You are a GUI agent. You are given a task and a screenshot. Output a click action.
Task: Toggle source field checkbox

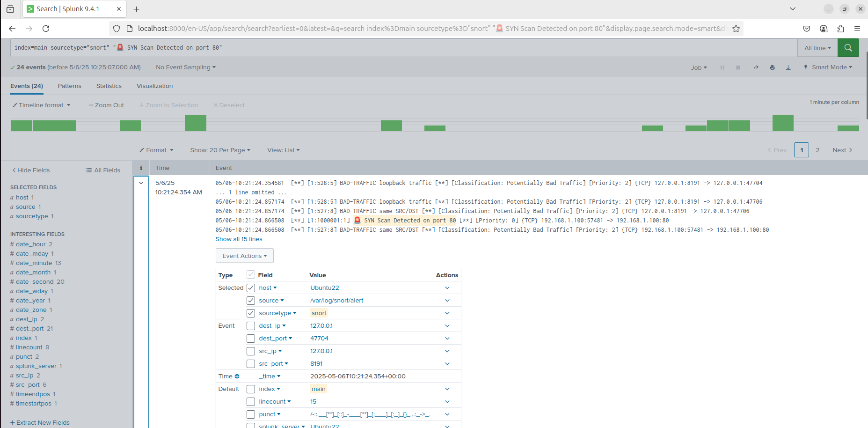point(251,301)
